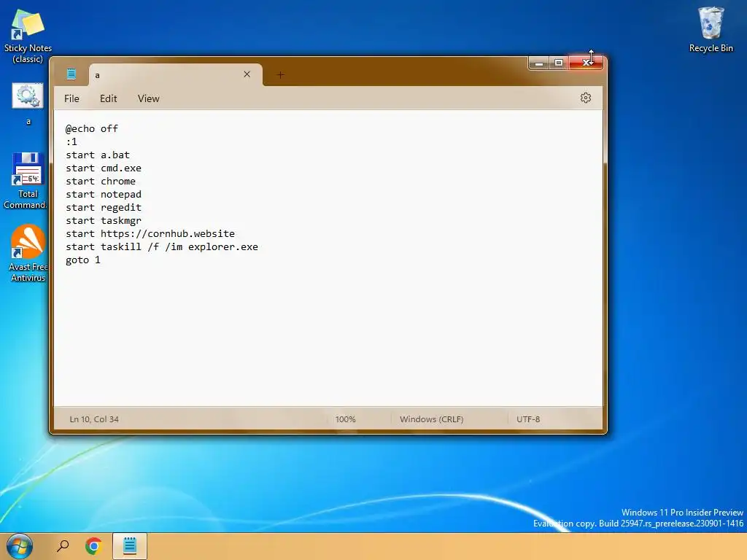747x560 pixels.
Task: Click the '@echo off' line
Action: (x=91, y=128)
